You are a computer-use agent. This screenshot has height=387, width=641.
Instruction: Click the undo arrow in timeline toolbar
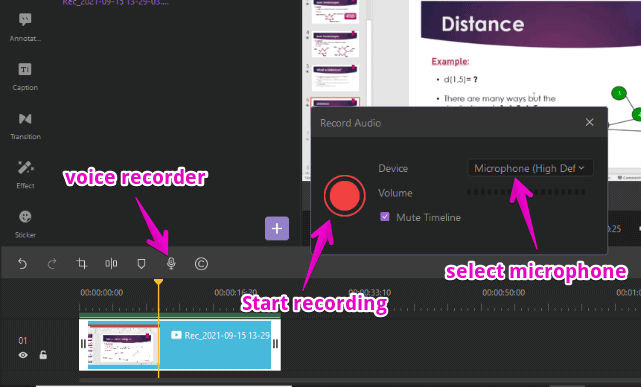(22, 264)
